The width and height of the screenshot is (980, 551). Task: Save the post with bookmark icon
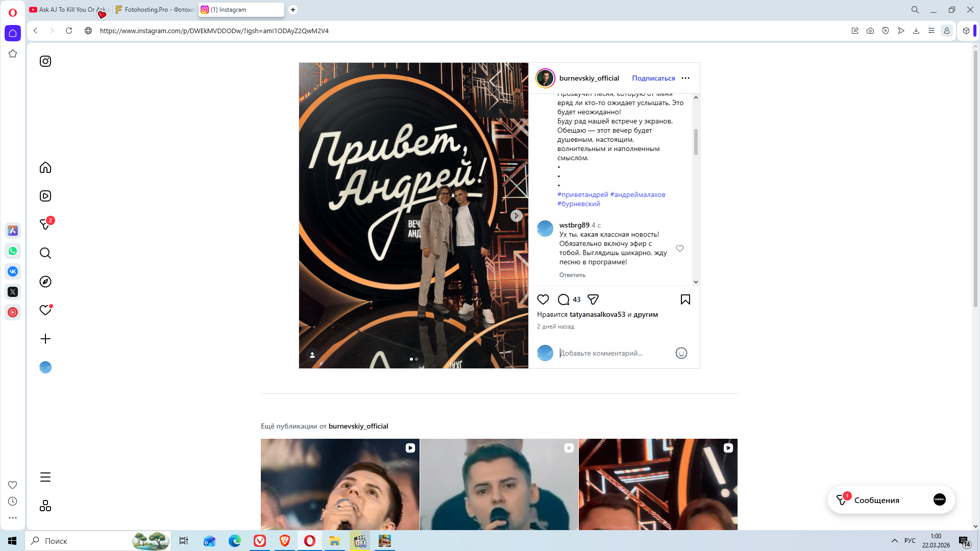click(685, 299)
